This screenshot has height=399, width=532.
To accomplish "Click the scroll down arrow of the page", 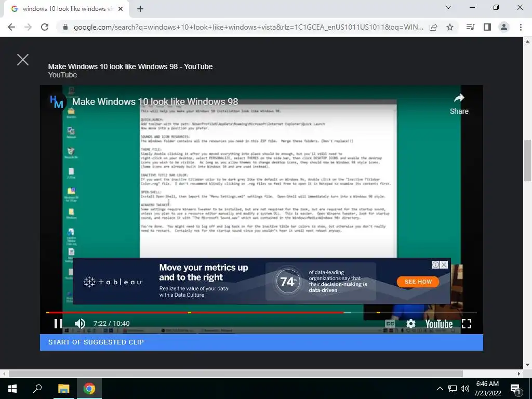I will pos(528,365).
